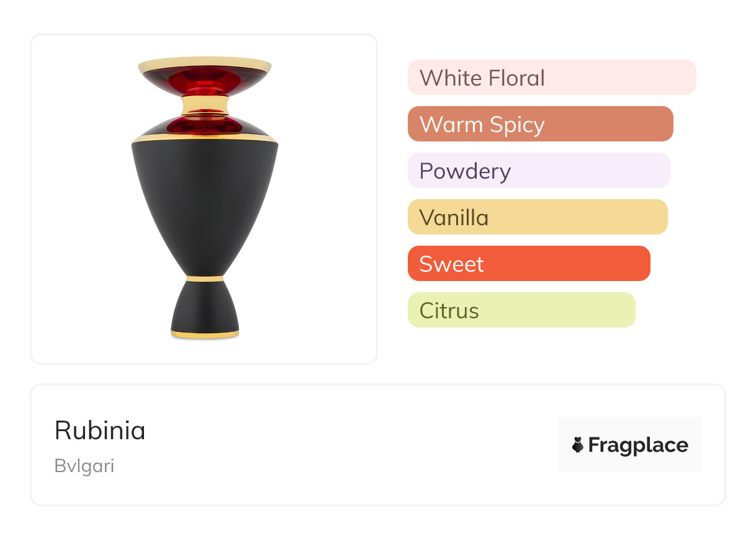The height and width of the screenshot is (536, 756).
Task: Open the Bvlgari brand link
Action: [84, 466]
